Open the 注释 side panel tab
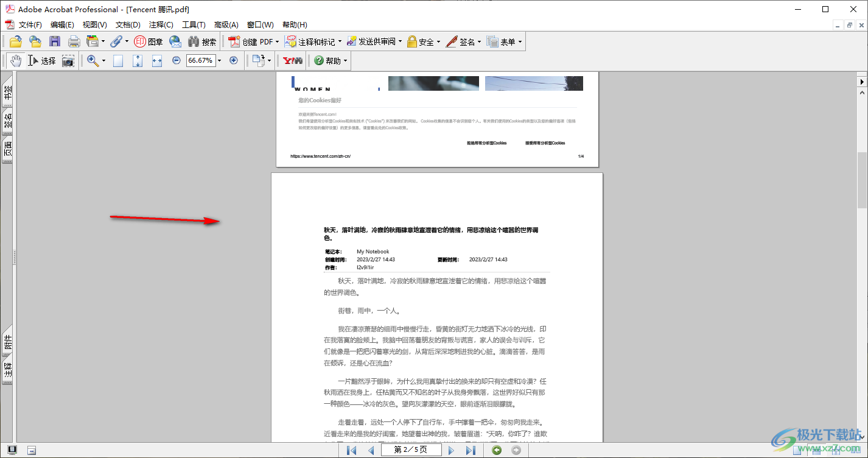868x458 pixels. pyautogui.click(x=7, y=371)
